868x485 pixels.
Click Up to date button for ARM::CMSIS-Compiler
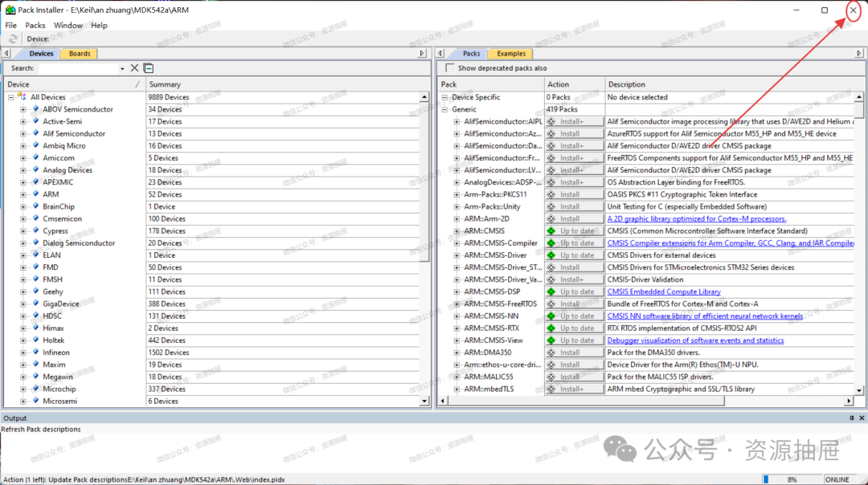574,243
